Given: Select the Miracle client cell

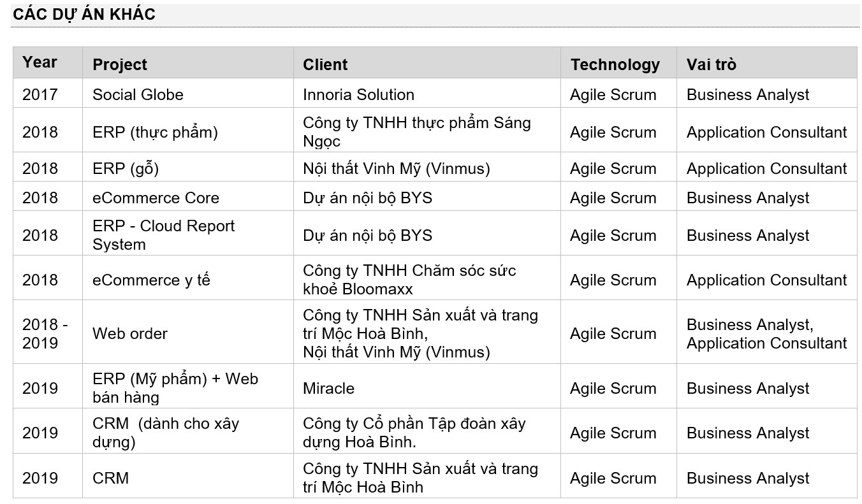Looking at the screenshot, I should (427, 387).
